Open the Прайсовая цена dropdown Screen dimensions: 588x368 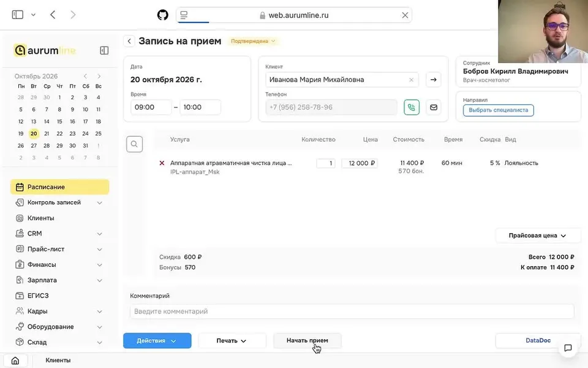(538, 236)
